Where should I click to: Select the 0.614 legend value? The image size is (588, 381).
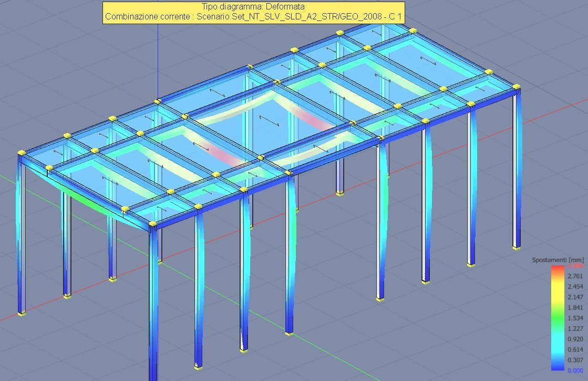[x=575, y=350]
